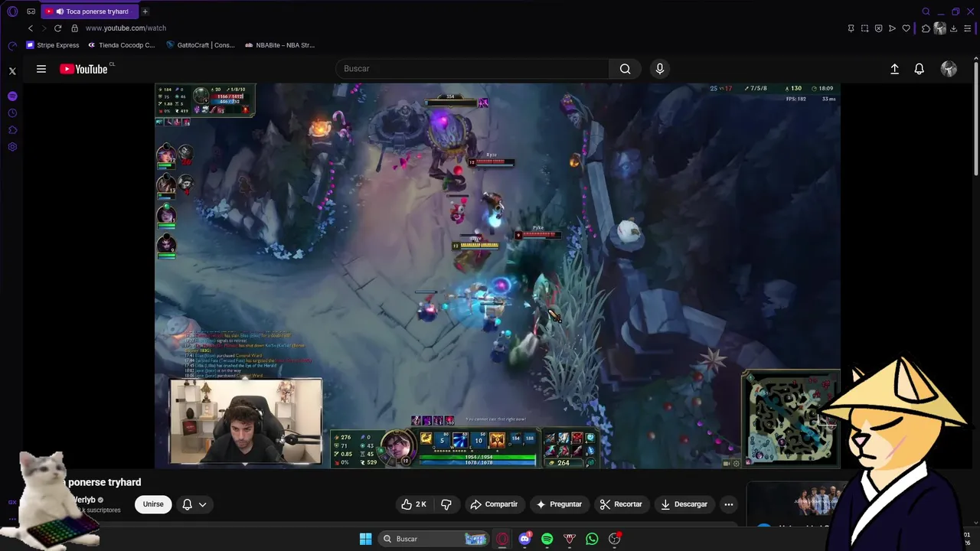Open browser extensions puzzle icon
This screenshot has width=980, height=551.
(x=926, y=28)
